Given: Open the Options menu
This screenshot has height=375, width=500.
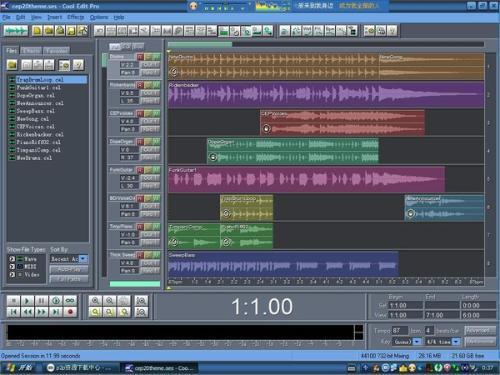Looking at the screenshot, I should tap(99, 17).
